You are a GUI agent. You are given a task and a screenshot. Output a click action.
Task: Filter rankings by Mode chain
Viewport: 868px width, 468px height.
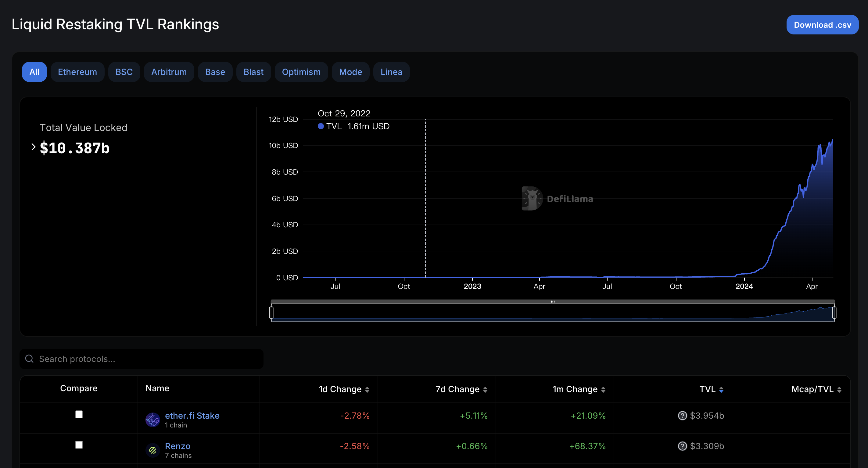pos(350,72)
